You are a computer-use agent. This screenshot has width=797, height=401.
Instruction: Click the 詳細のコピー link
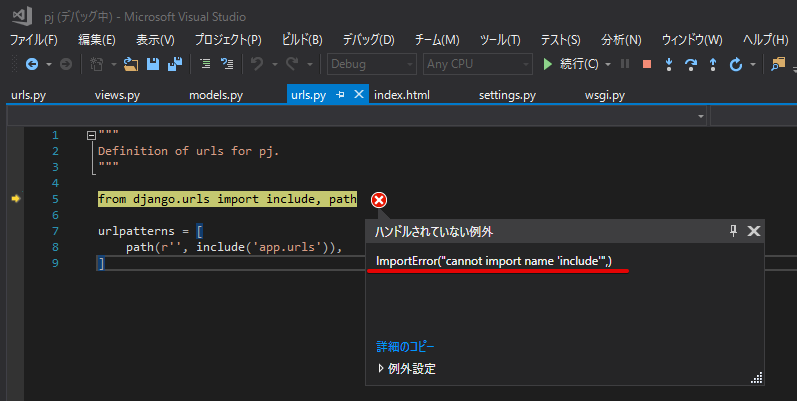point(405,347)
